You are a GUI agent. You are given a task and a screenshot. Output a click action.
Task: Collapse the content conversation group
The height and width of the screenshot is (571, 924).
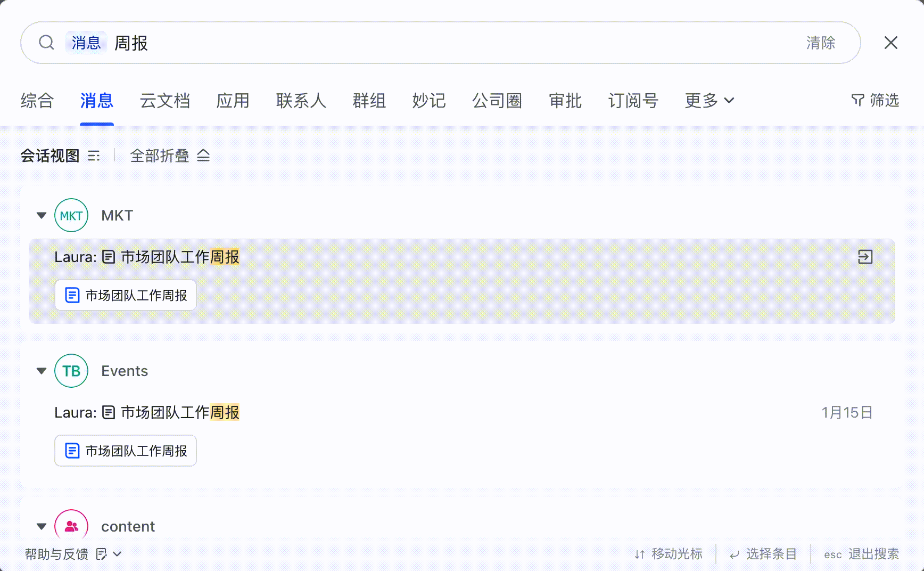42,526
